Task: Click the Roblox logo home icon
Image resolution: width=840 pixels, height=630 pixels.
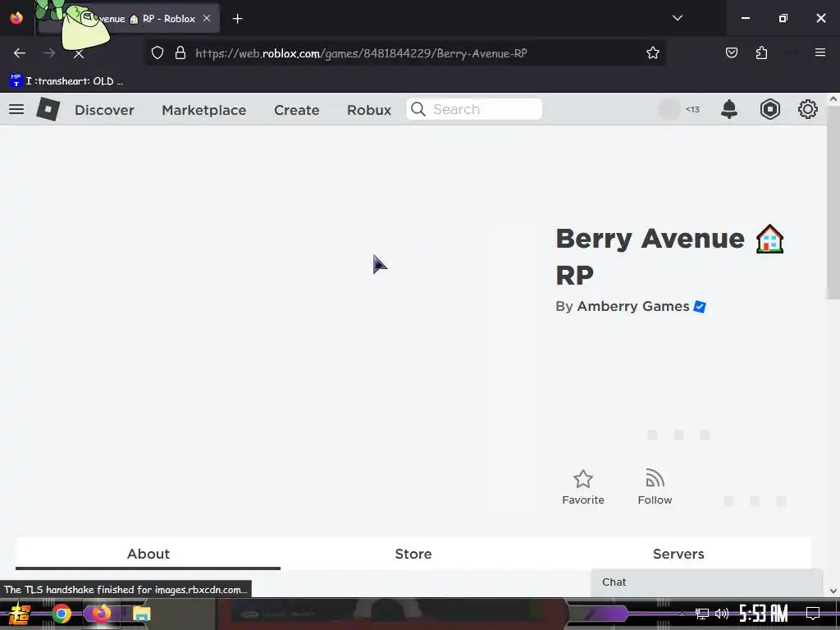Action: (x=48, y=109)
